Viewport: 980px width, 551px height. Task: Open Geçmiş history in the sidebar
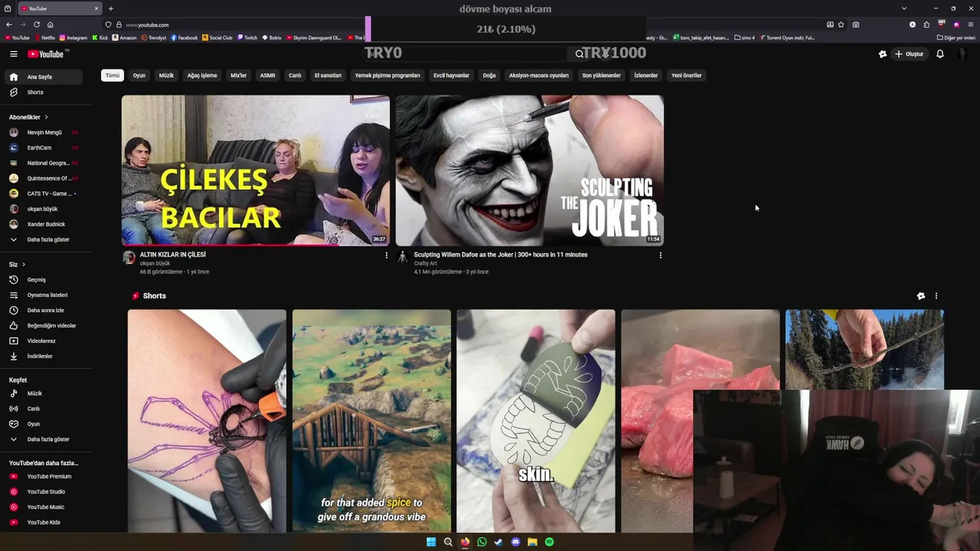click(43, 280)
